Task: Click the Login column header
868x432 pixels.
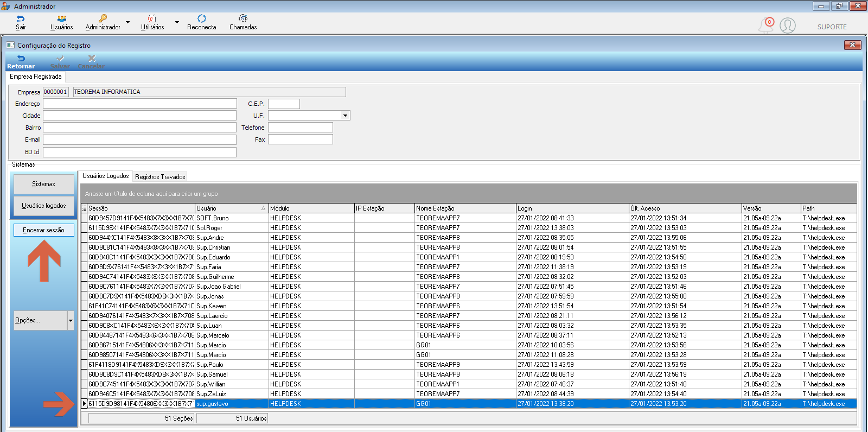Action: coord(572,208)
